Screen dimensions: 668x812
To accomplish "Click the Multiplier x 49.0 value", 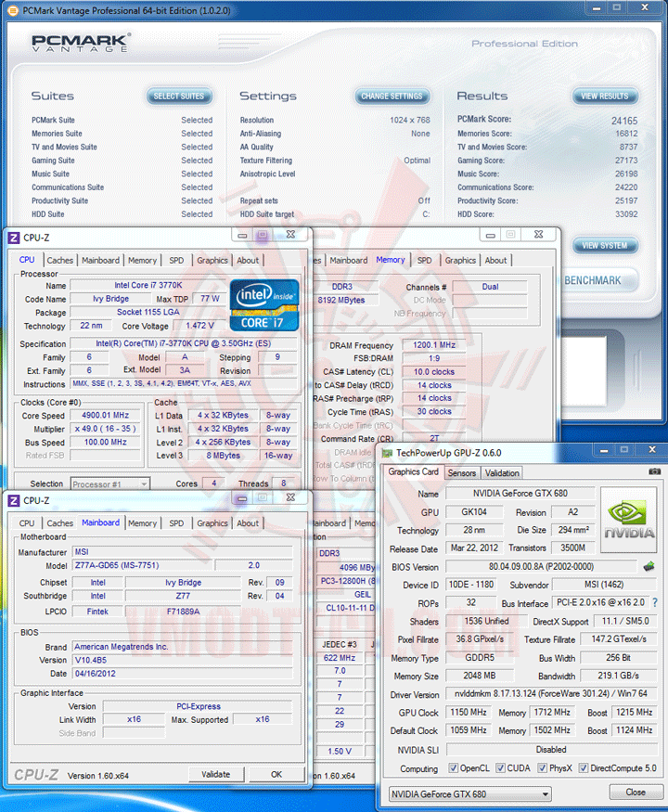I will click(x=106, y=429).
